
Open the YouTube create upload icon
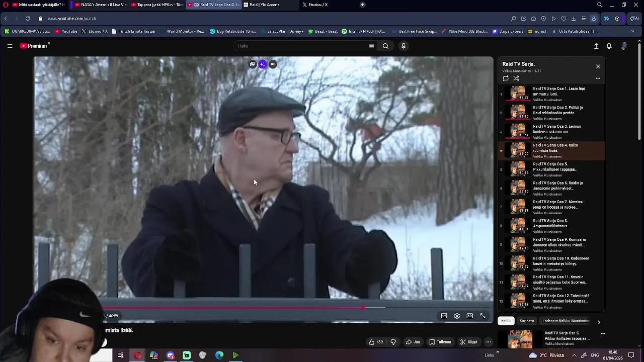pyautogui.click(x=596, y=46)
